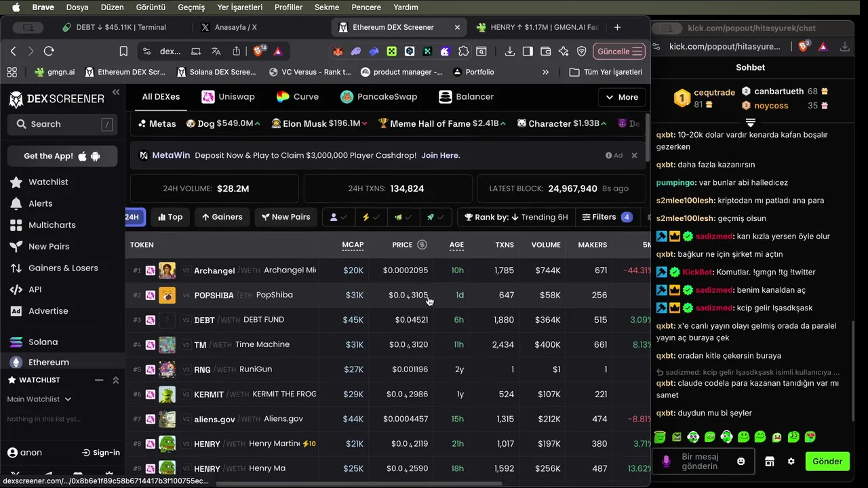
Task: Open the Filters dropdown
Action: (x=607, y=217)
